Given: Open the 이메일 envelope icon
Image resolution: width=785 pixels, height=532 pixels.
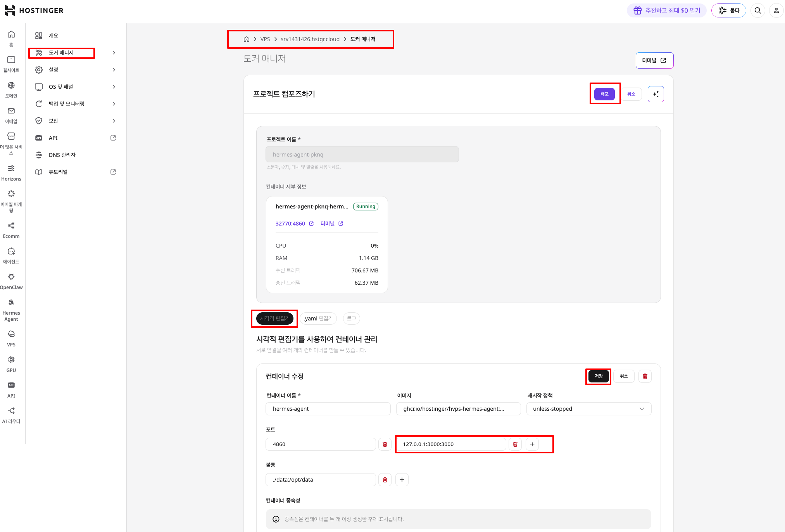Looking at the screenshot, I should [11, 111].
